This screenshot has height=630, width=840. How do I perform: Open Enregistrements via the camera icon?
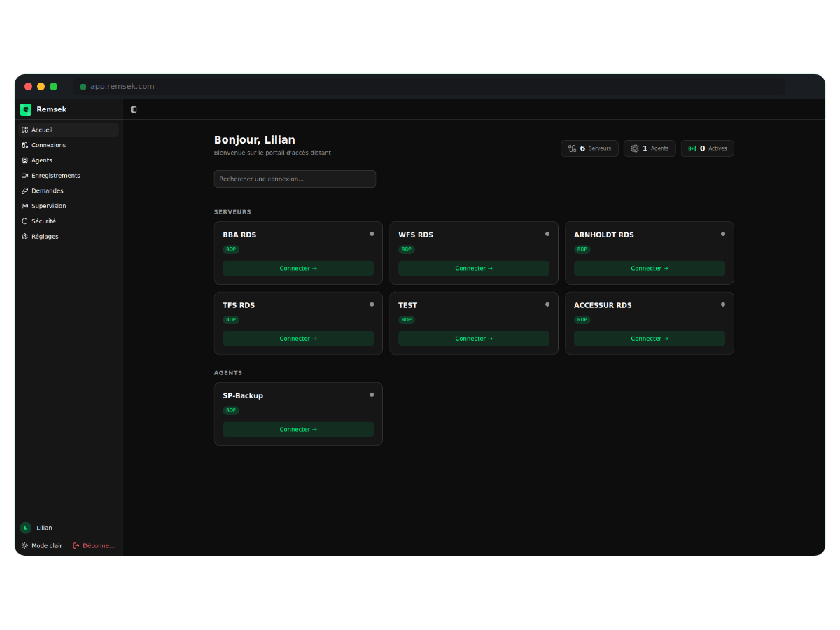coord(25,175)
